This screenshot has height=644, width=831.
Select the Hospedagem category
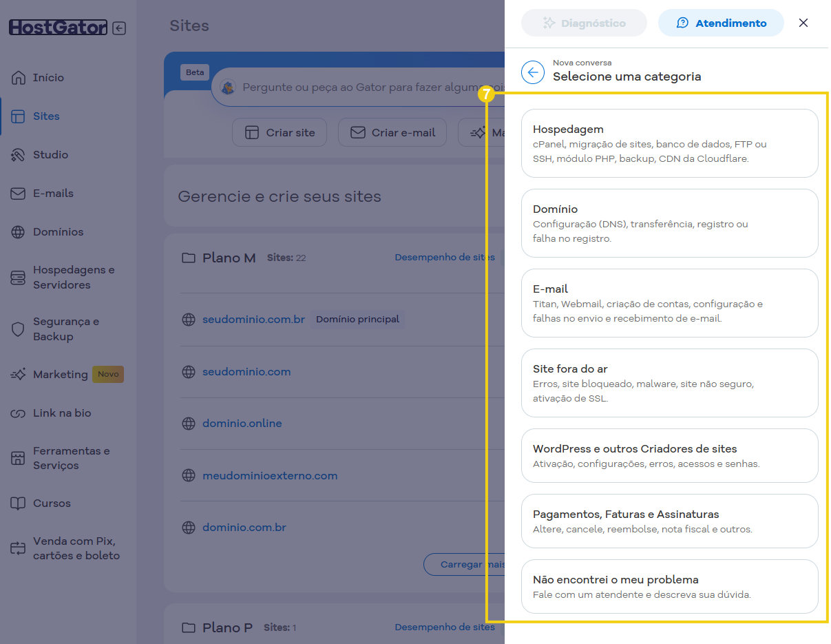(x=669, y=143)
